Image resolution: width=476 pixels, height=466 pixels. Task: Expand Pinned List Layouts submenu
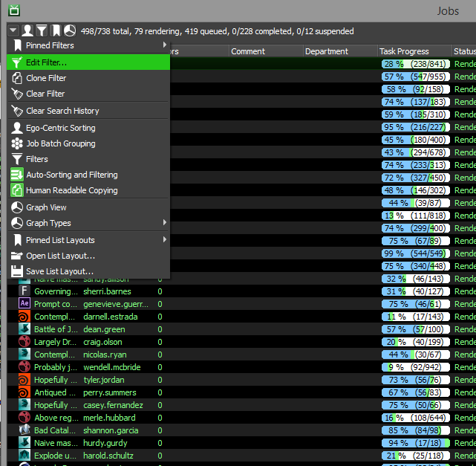click(88, 240)
